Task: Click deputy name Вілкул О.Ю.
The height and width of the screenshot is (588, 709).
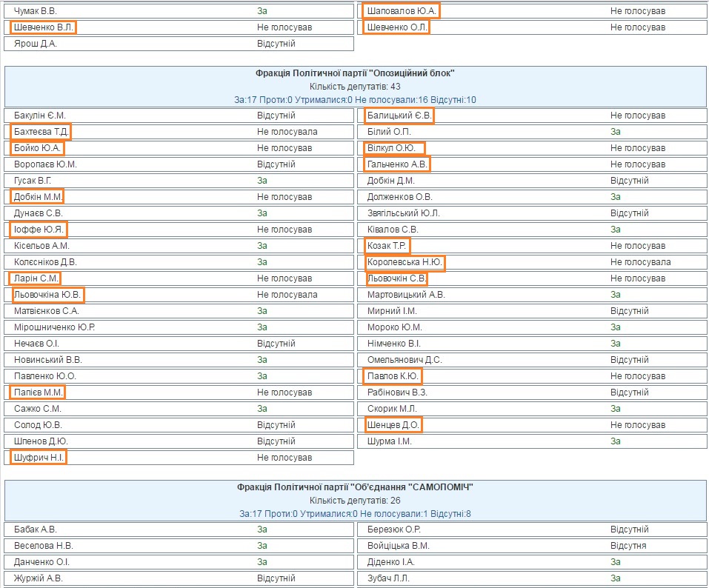Action: (395, 148)
